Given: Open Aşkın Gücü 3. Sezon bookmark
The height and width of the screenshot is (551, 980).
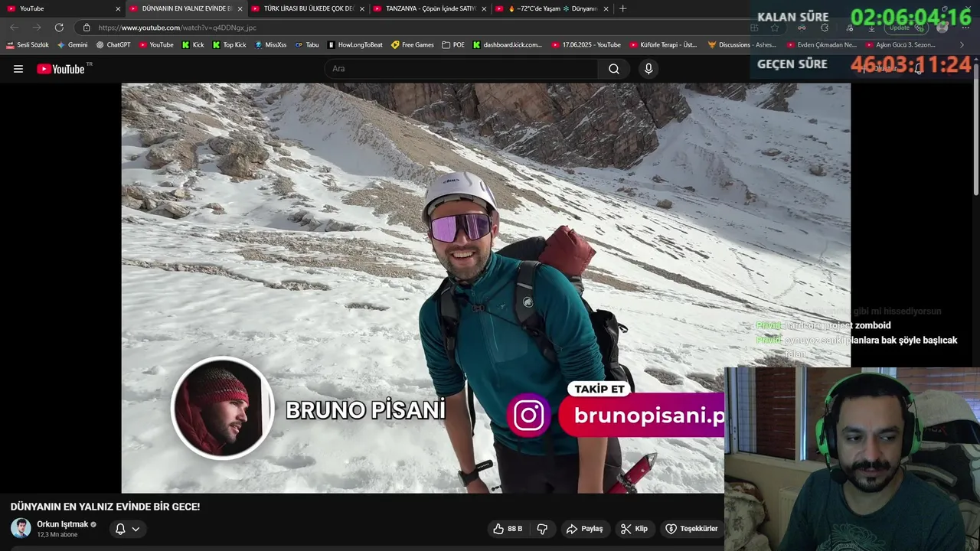Looking at the screenshot, I should tap(900, 45).
